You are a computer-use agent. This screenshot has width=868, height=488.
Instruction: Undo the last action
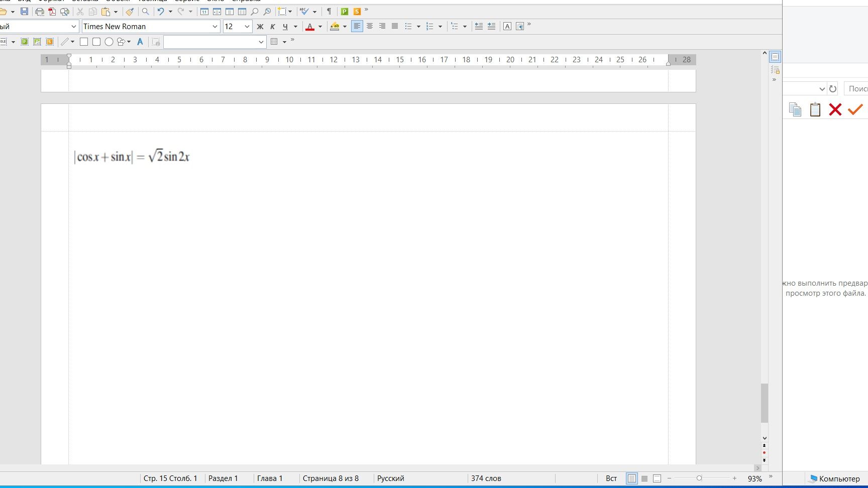[x=161, y=12]
